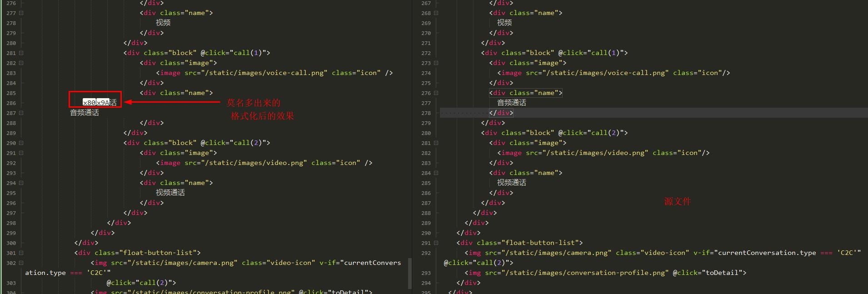Collapse fold marker at left pane line 281
Viewport: 868px width, 294px height.
[x=21, y=53]
